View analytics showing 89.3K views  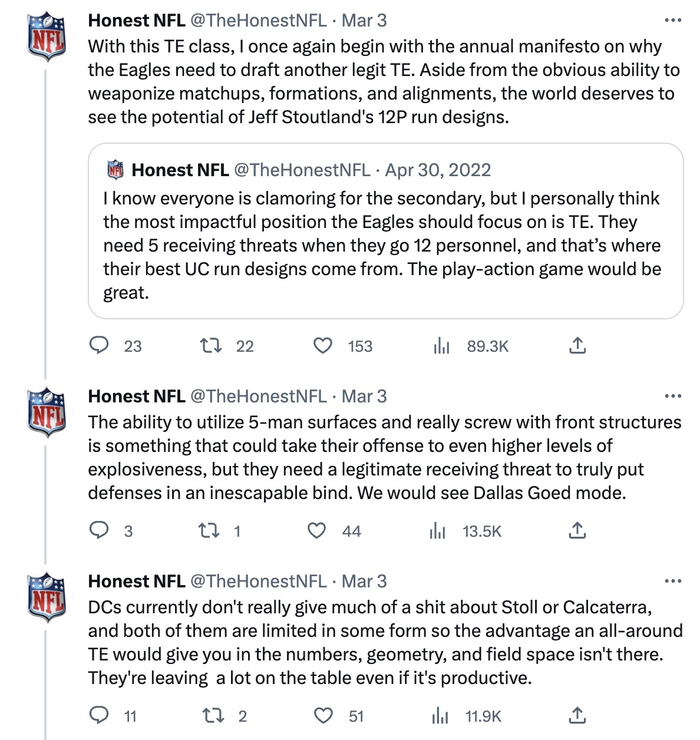click(441, 346)
